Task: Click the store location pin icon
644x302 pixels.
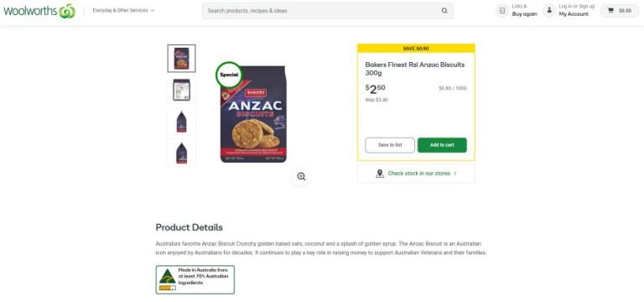Action: point(380,174)
